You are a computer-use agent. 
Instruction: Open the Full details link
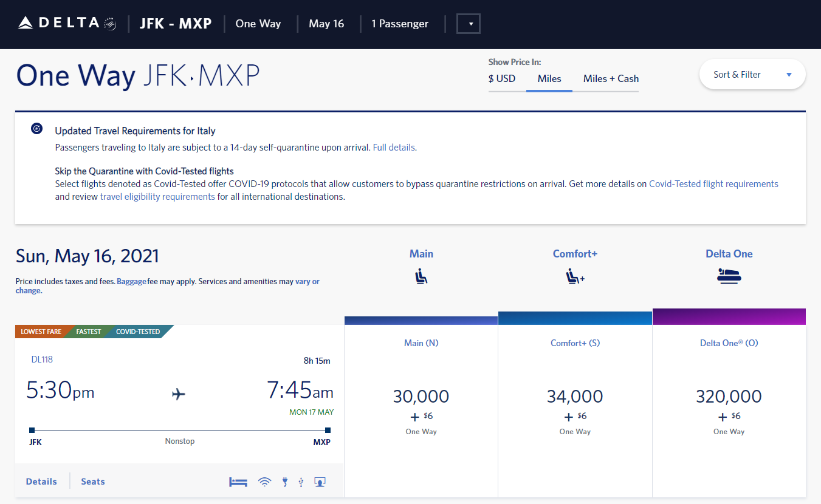[393, 147]
